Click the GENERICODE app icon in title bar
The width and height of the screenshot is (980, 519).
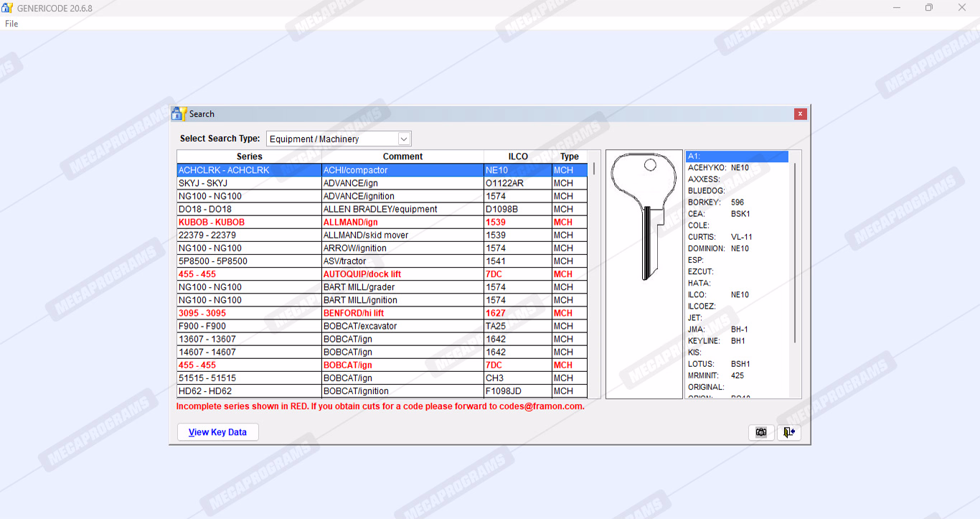(x=7, y=8)
